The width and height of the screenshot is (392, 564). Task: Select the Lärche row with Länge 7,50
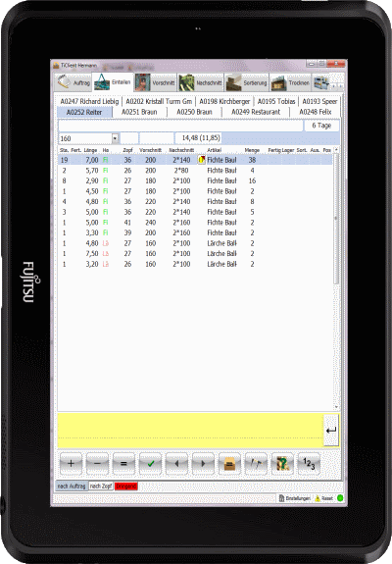tap(195, 254)
